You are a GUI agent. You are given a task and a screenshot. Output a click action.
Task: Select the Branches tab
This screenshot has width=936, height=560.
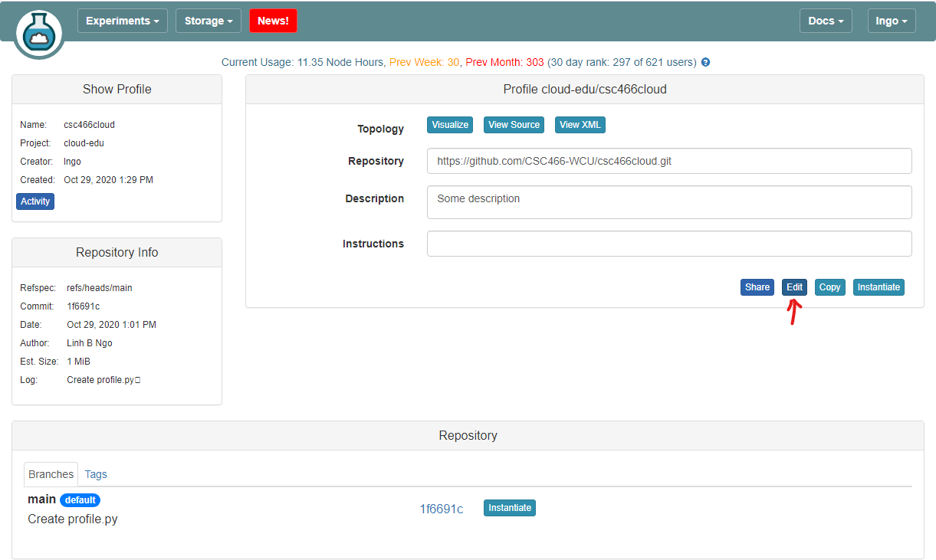[x=51, y=474]
